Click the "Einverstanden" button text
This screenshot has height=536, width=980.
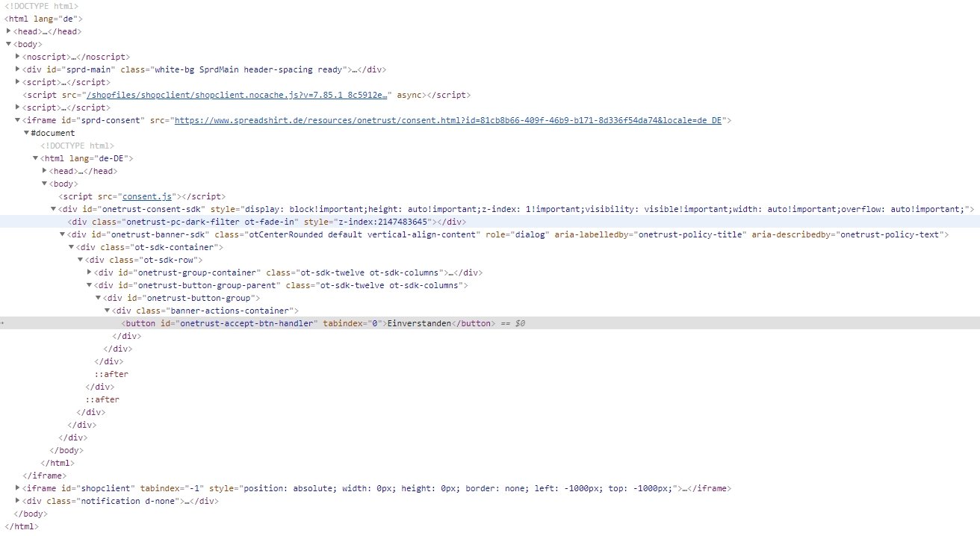pos(418,323)
